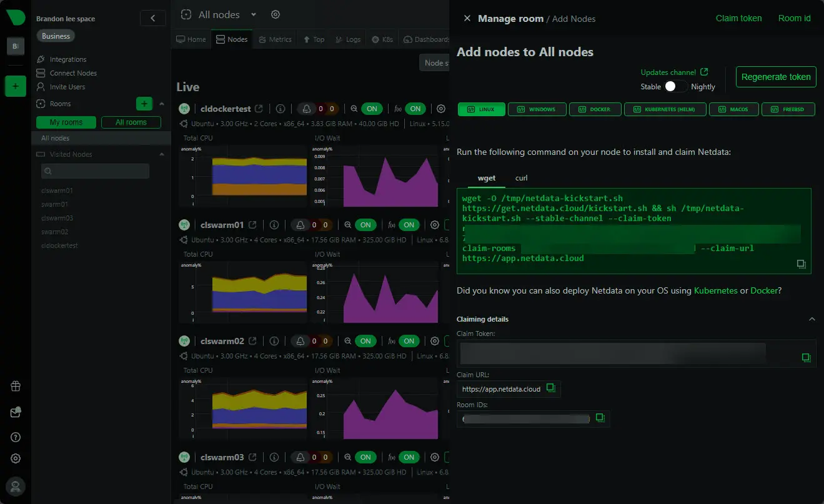
Task: Click the external link icon beside clswarm03
Action: coord(252,457)
